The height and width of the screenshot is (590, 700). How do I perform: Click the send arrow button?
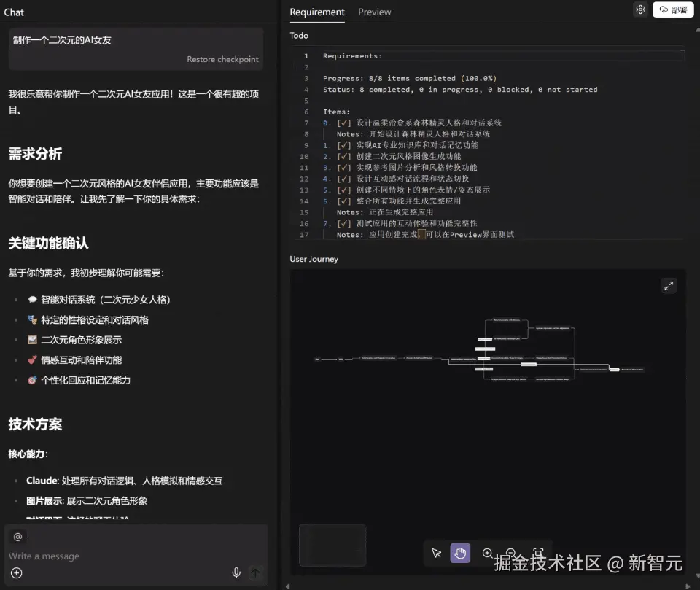255,572
